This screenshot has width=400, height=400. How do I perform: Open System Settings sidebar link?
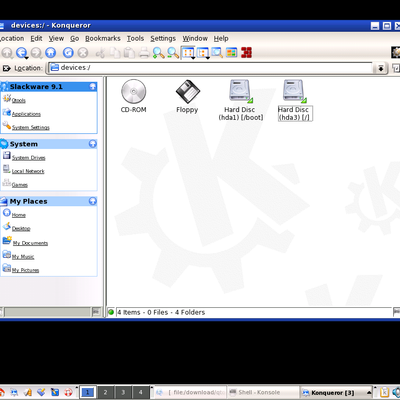(x=31, y=128)
